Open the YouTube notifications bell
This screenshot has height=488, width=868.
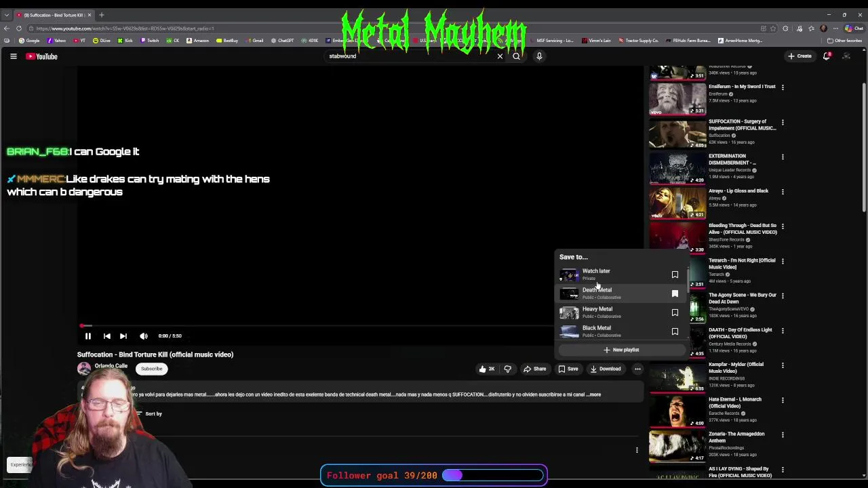pos(826,56)
